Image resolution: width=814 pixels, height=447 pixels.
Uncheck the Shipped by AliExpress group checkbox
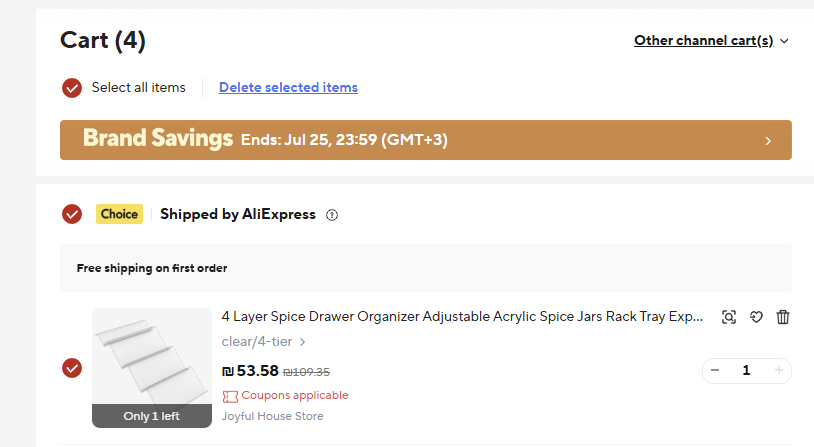(x=72, y=214)
